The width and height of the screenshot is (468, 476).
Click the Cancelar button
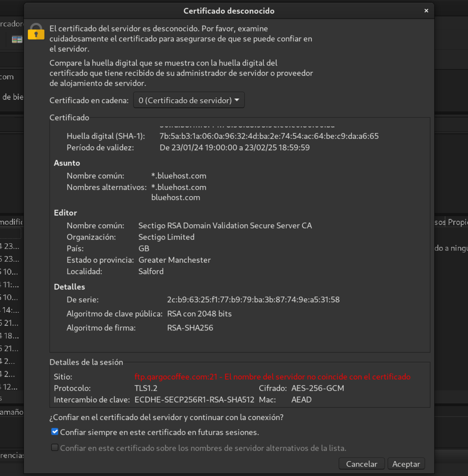(361, 464)
